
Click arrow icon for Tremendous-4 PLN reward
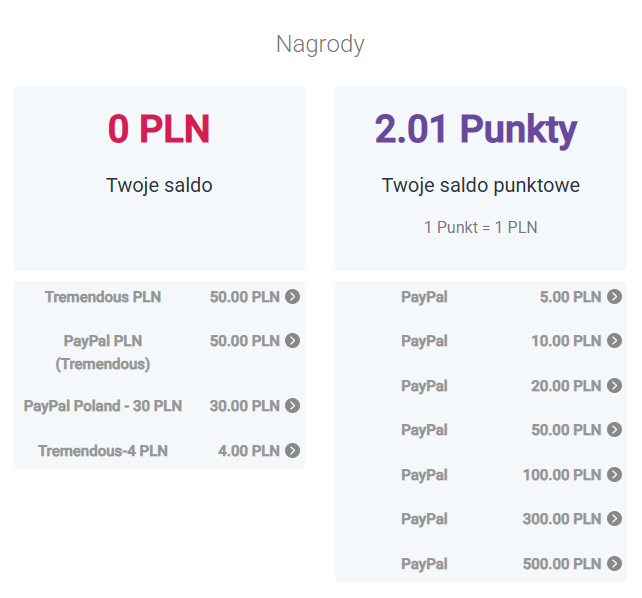(292, 451)
